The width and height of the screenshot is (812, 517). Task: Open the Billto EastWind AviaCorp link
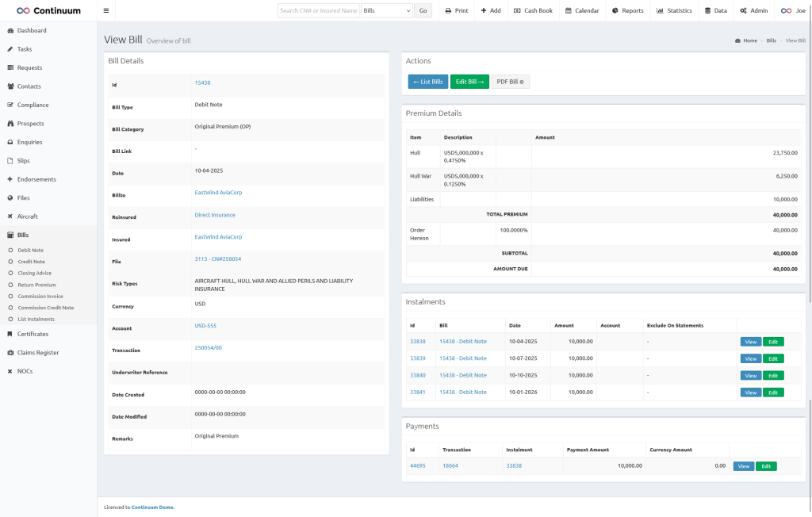pos(218,193)
